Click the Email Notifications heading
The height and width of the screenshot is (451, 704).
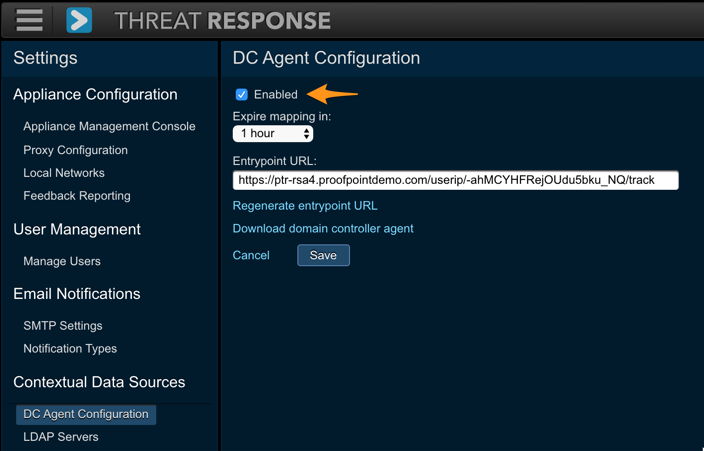click(77, 294)
